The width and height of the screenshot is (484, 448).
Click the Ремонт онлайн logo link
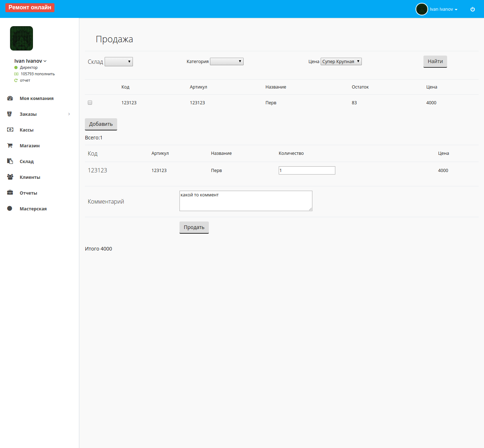tap(30, 8)
